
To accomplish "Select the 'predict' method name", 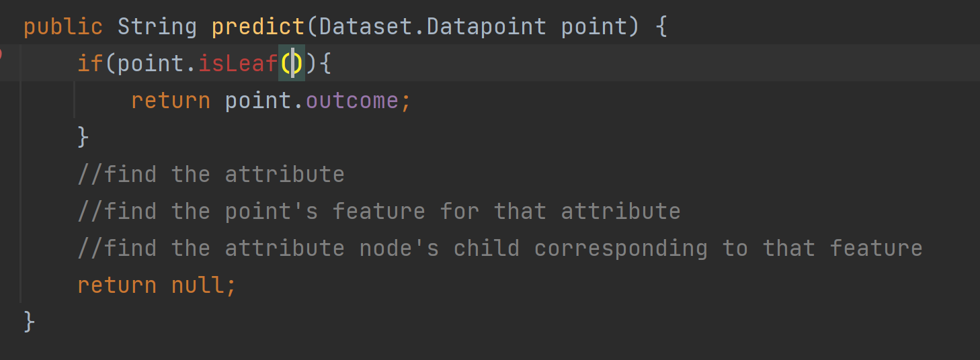I will coord(258,27).
